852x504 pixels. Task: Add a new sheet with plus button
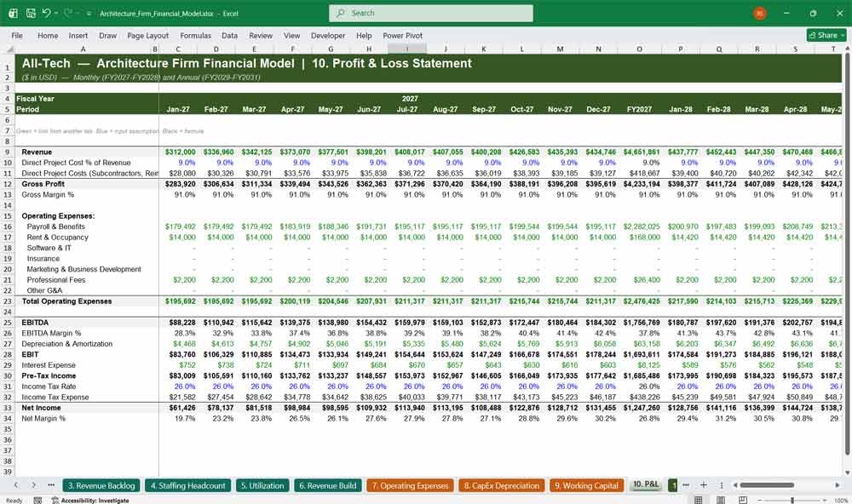tap(703, 485)
